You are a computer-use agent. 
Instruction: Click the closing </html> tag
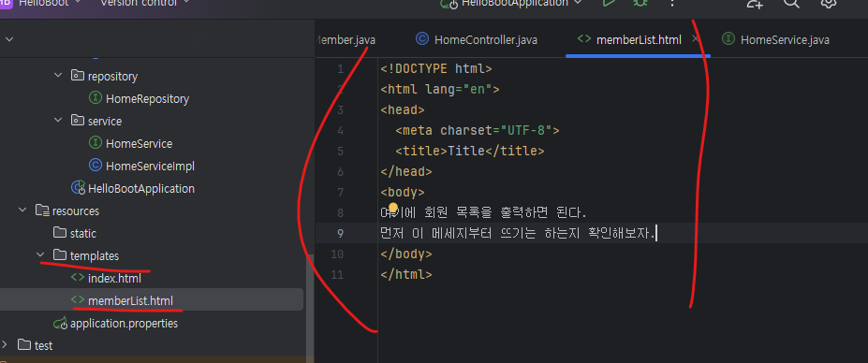(x=405, y=274)
